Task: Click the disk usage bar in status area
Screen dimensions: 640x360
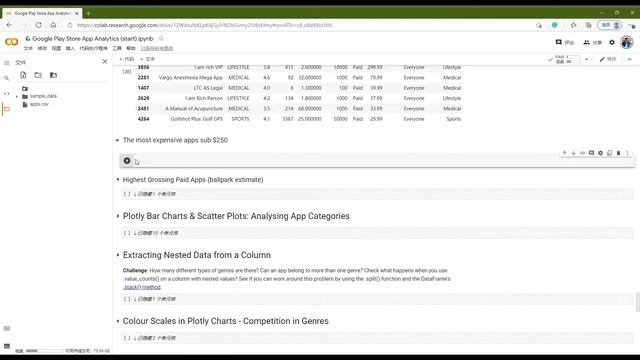Action: (44, 351)
